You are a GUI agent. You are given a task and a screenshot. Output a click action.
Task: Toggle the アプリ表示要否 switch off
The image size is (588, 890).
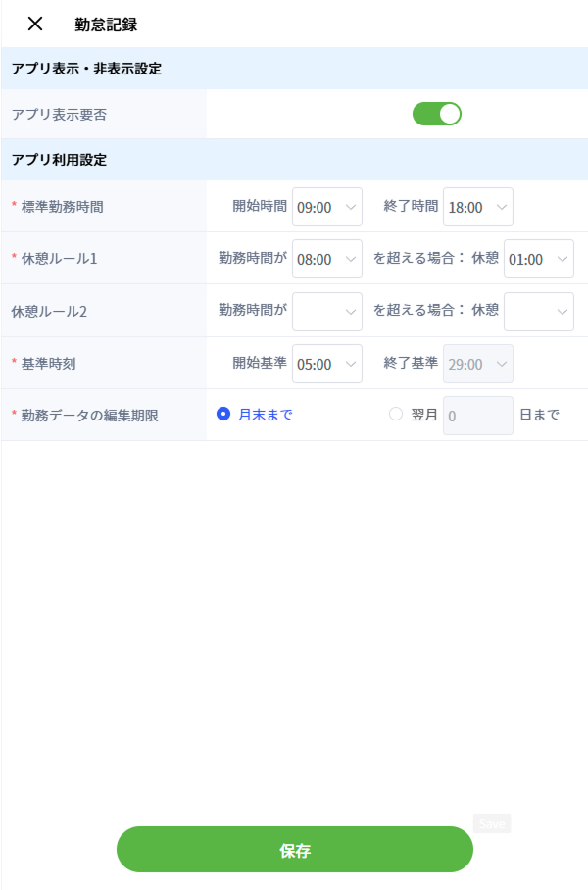click(x=436, y=114)
